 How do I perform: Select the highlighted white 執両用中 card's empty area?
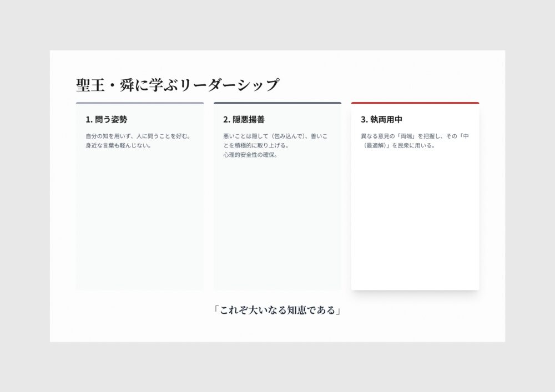[x=415, y=222]
